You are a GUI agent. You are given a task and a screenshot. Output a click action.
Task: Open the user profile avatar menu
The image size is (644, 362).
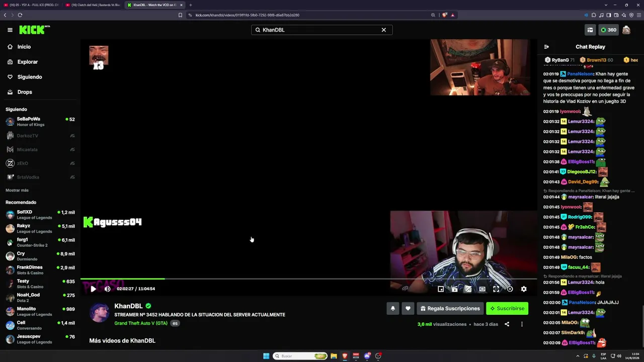coord(626,30)
